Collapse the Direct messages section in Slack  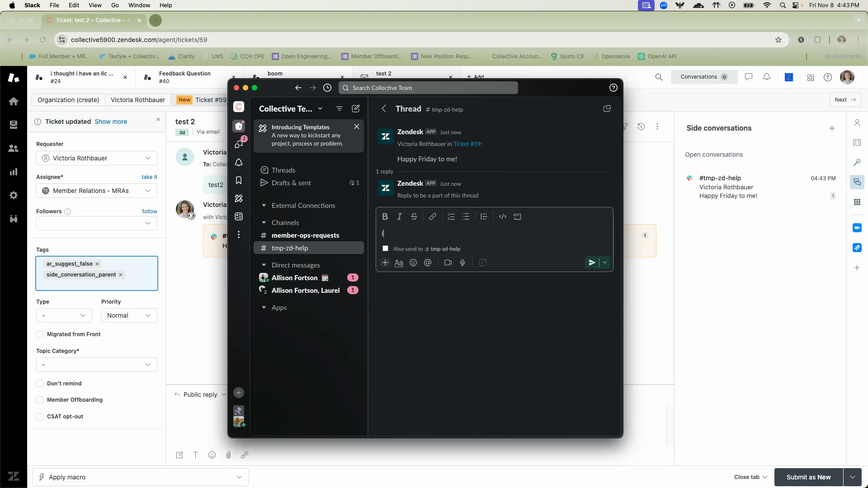pyautogui.click(x=264, y=265)
